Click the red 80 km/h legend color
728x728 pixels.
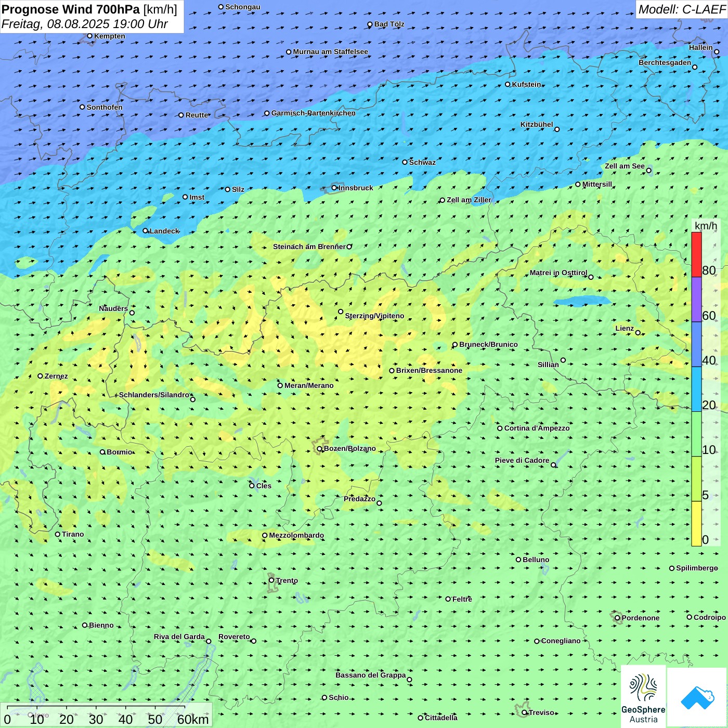pos(696,254)
